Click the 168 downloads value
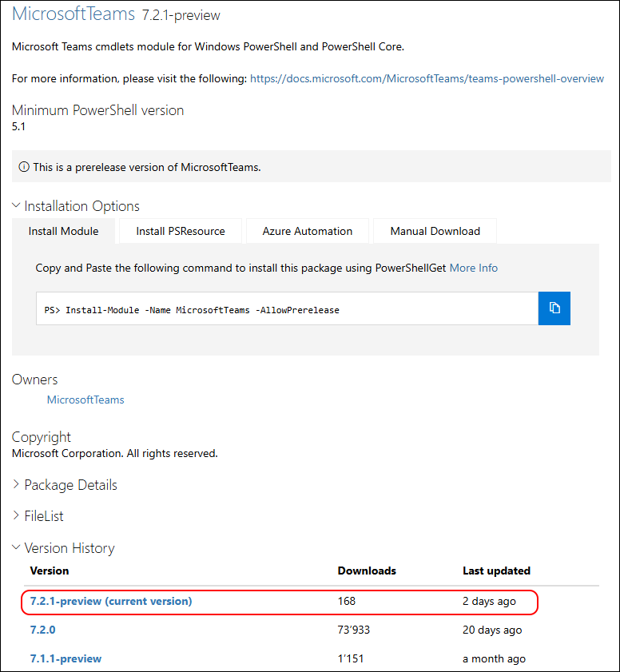Viewport: 620px width, 672px height. click(346, 601)
